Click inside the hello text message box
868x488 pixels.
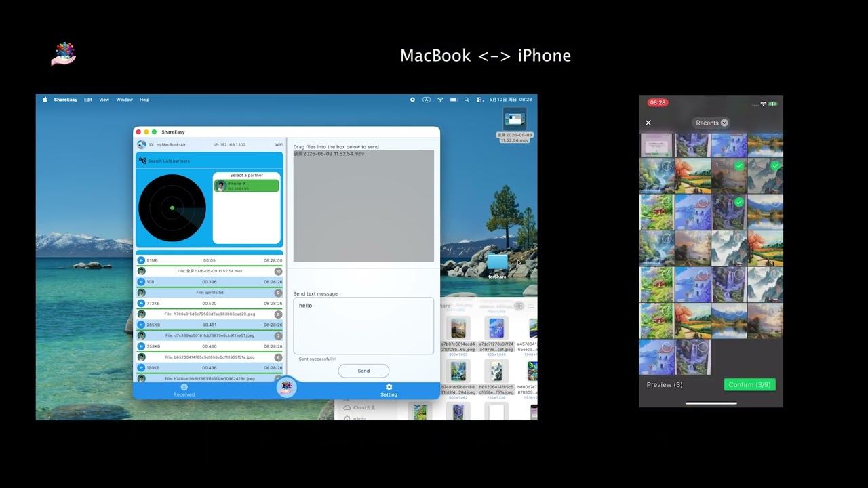(363, 325)
